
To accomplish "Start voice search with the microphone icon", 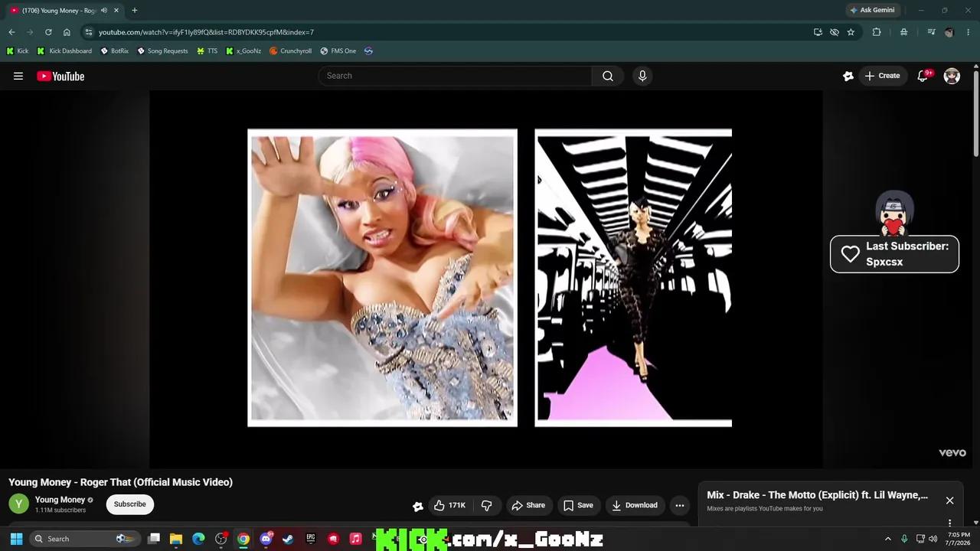I will [642, 76].
